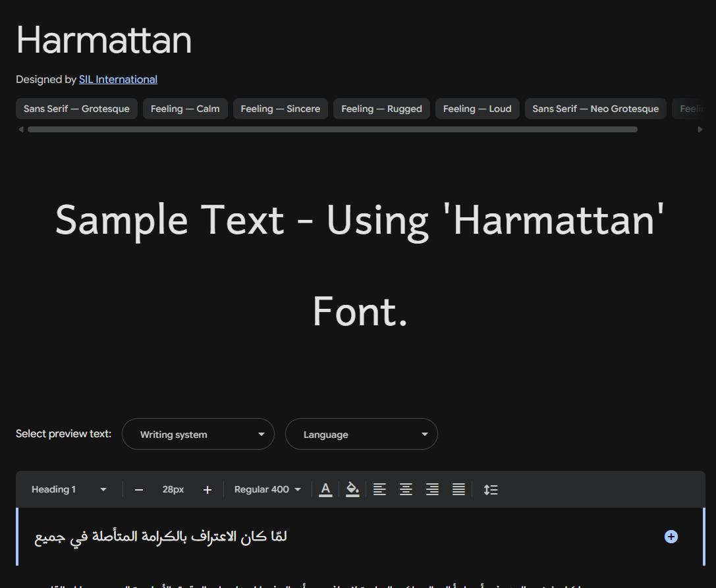Open the Regular 400 weight dropdown
Image resolution: width=716 pixels, height=588 pixels.
(x=267, y=489)
